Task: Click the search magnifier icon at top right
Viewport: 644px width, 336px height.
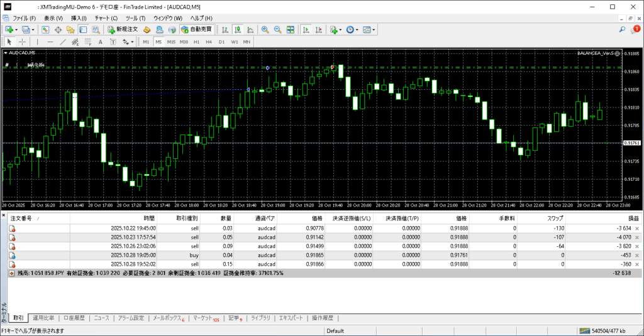Action: (x=622, y=30)
